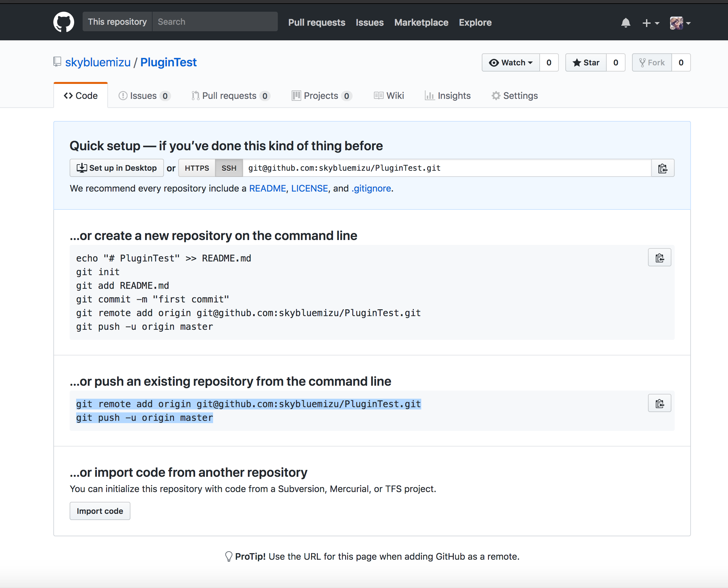
Task: Click the copy SSH URL icon
Action: coord(662,168)
